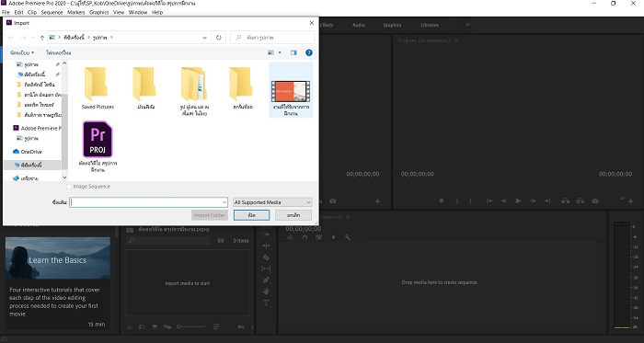
Task: Open the Saved Pictures folder
Action: 98,88
